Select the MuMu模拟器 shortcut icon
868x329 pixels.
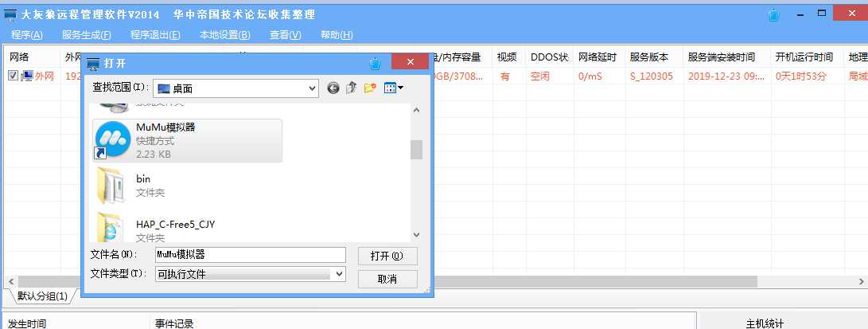coord(113,140)
